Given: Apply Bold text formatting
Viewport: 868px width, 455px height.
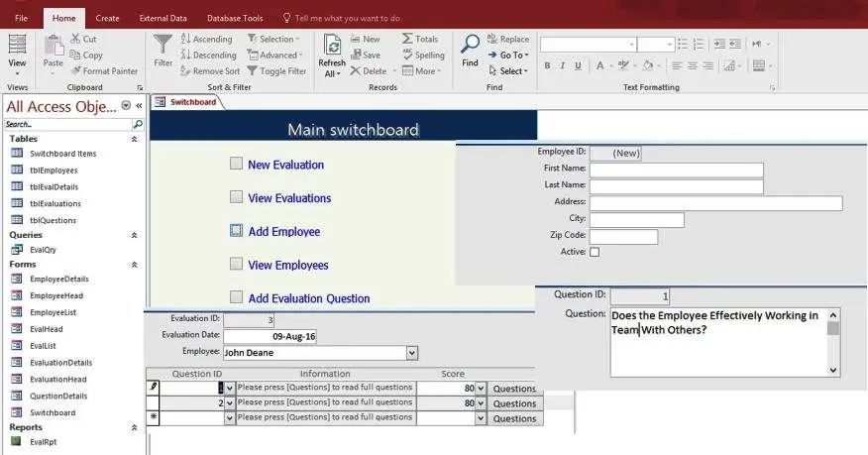Looking at the screenshot, I should 547,65.
